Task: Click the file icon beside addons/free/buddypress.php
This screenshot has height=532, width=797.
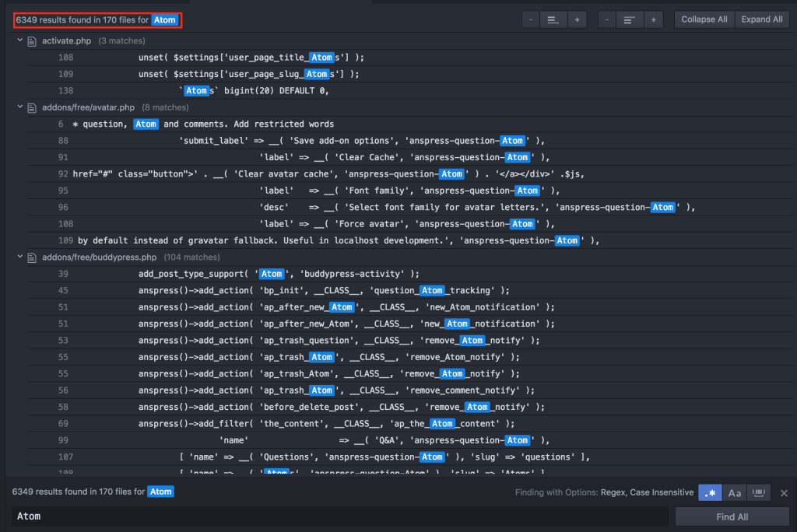Action: [32, 257]
